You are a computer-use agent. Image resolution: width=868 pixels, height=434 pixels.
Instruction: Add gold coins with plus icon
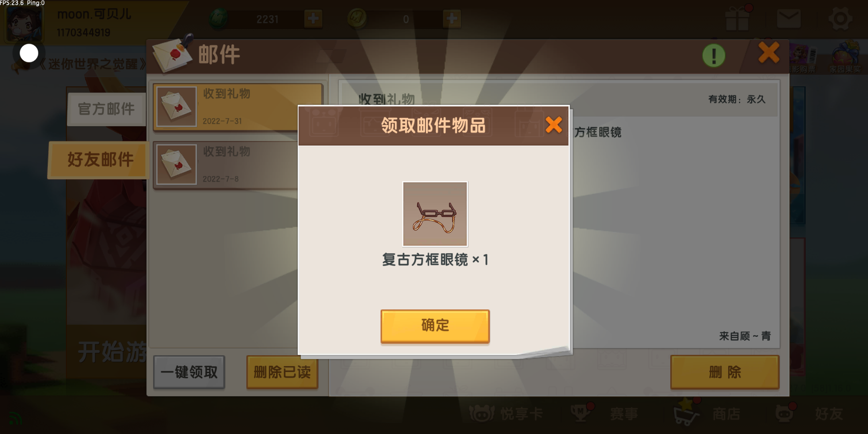pos(452,18)
